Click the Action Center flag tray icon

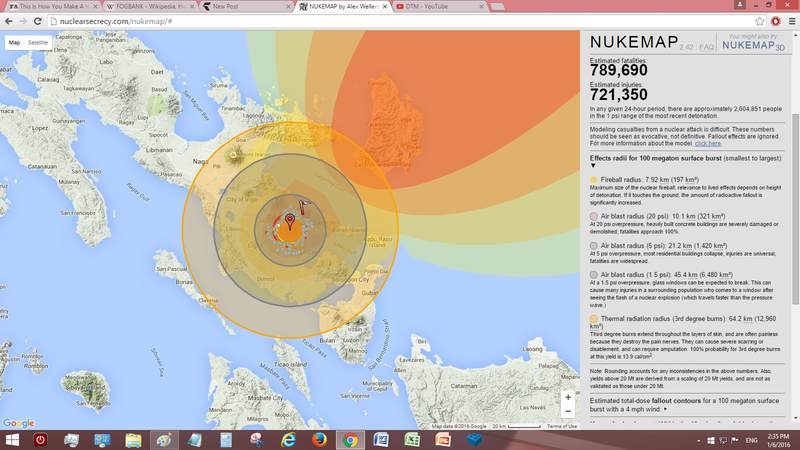[735, 440]
